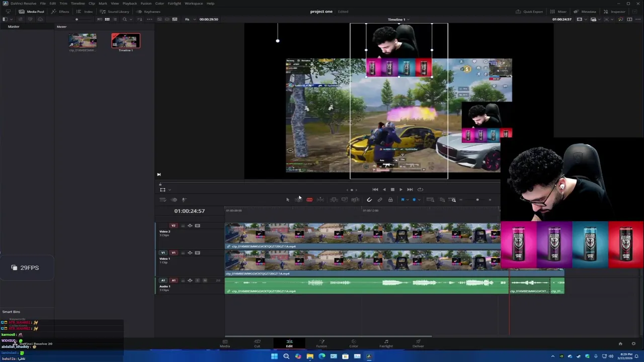The height and width of the screenshot is (362, 644).
Task: Choose the Trim Edit Mode tool
Action: (x=298, y=200)
